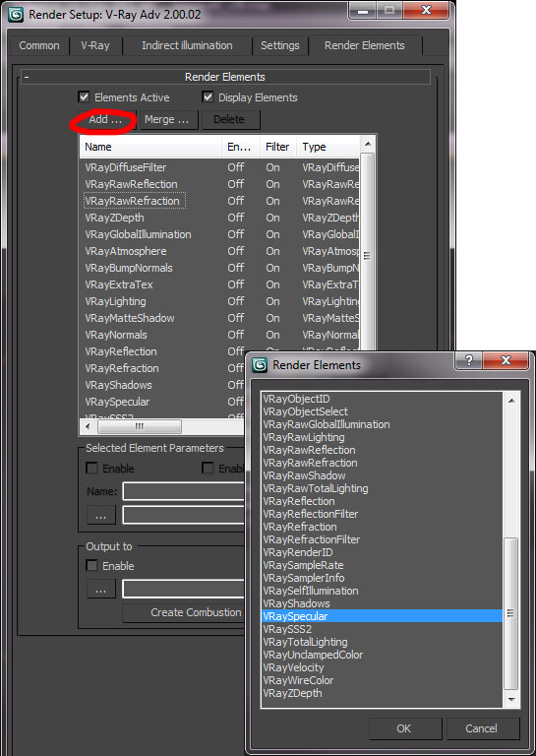The height and width of the screenshot is (756, 536).
Task: Collapse the Render Elements rollout
Action: pos(225,77)
